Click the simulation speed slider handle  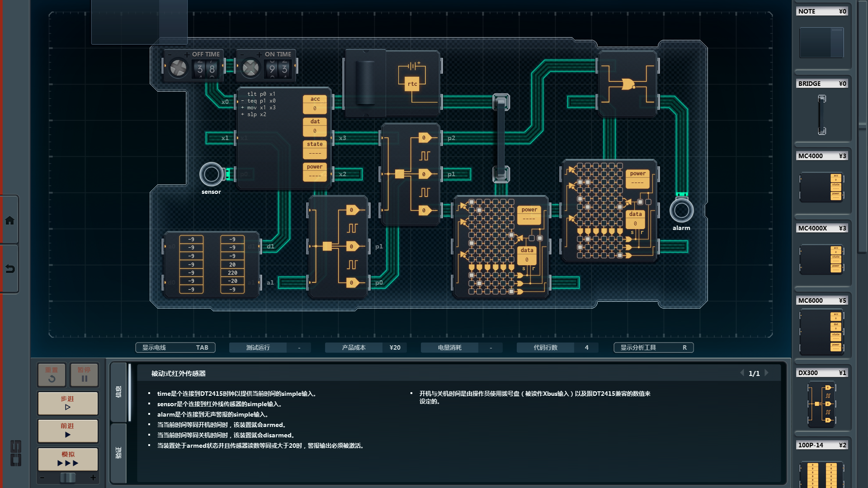(68, 478)
